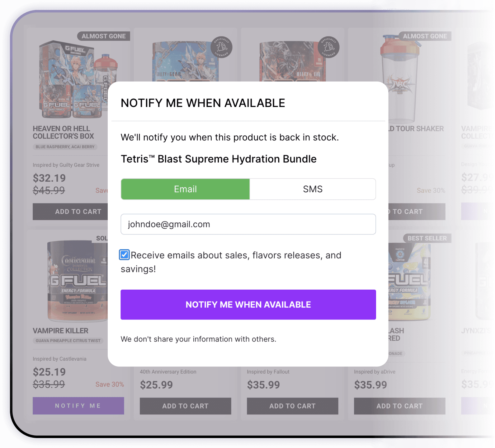The width and height of the screenshot is (495, 448).
Task: Select the Email notification tab
Action: click(185, 189)
